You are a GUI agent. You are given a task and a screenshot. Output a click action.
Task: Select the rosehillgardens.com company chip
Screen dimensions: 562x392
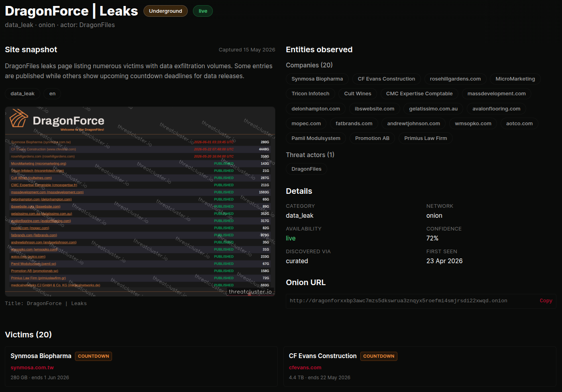click(x=455, y=79)
